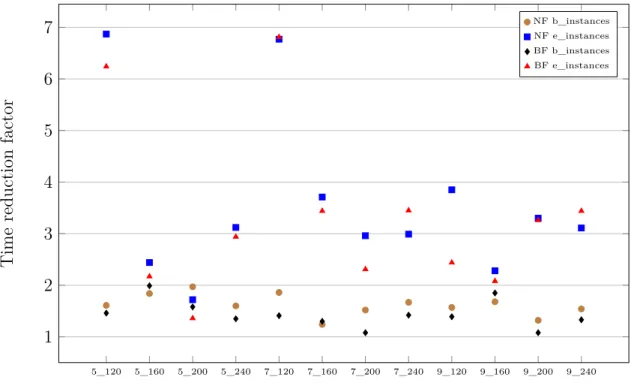Click the x-axis label 9_200
Viewport: 631px width, 389px height.
click(x=538, y=372)
